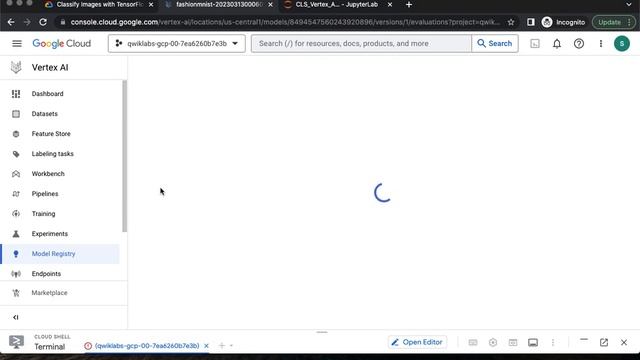Open the account avatar labeled S
The height and width of the screenshot is (360, 640).
[622, 43]
